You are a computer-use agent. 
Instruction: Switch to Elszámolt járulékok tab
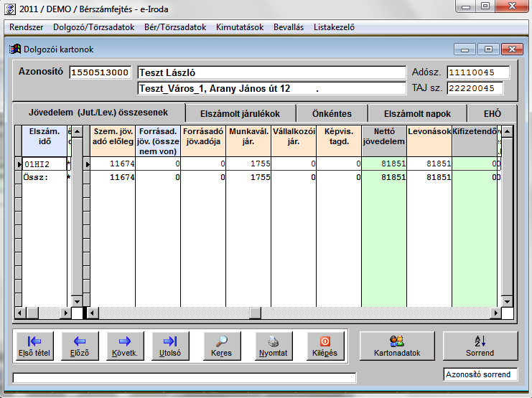pyautogui.click(x=241, y=113)
